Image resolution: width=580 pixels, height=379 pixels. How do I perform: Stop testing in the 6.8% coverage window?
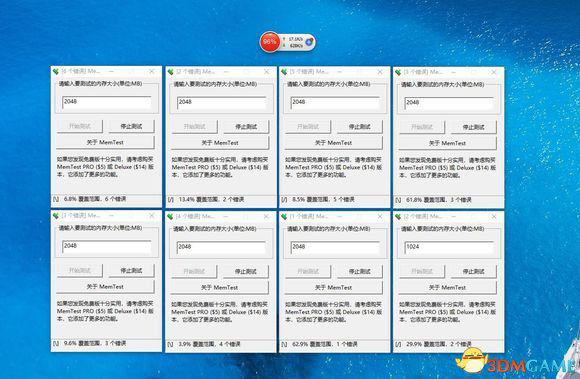[131, 126]
